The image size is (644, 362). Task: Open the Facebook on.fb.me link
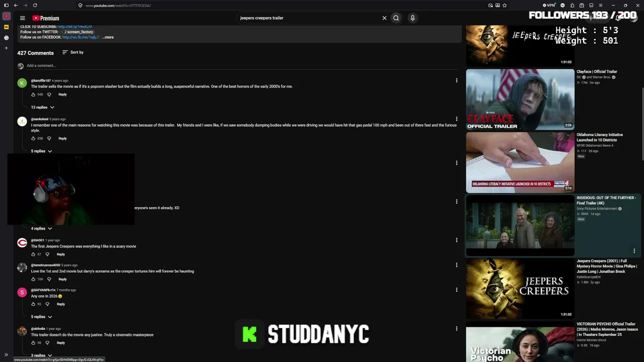[x=80, y=37]
